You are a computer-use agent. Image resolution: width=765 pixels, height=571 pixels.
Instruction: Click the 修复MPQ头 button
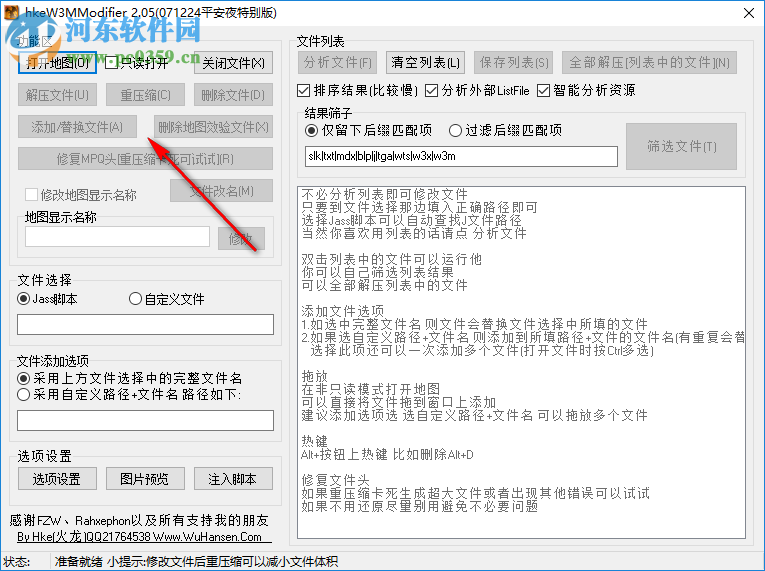[x=145, y=159]
